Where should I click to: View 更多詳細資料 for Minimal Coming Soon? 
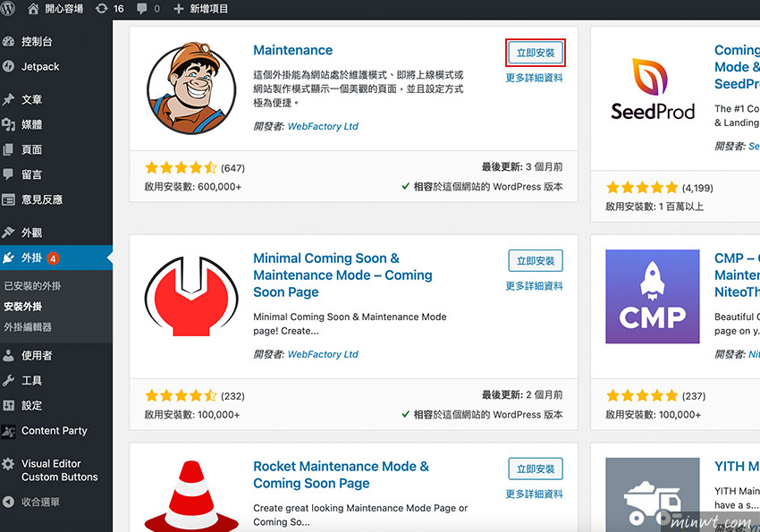pos(534,286)
